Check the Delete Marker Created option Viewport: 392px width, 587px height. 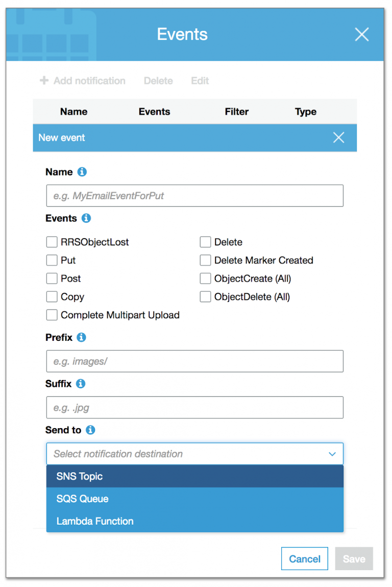pyautogui.click(x=205, y=260)
